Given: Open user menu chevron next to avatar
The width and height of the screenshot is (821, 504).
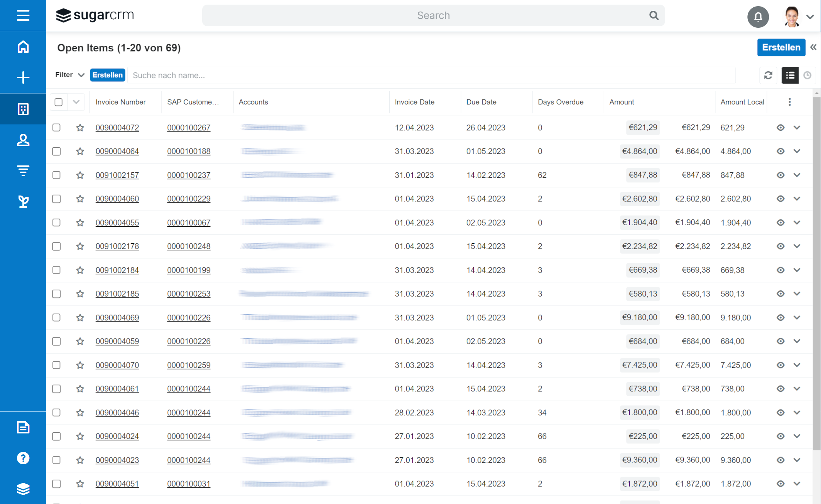Looking at the screenshot, I should (x=810, y=17).
